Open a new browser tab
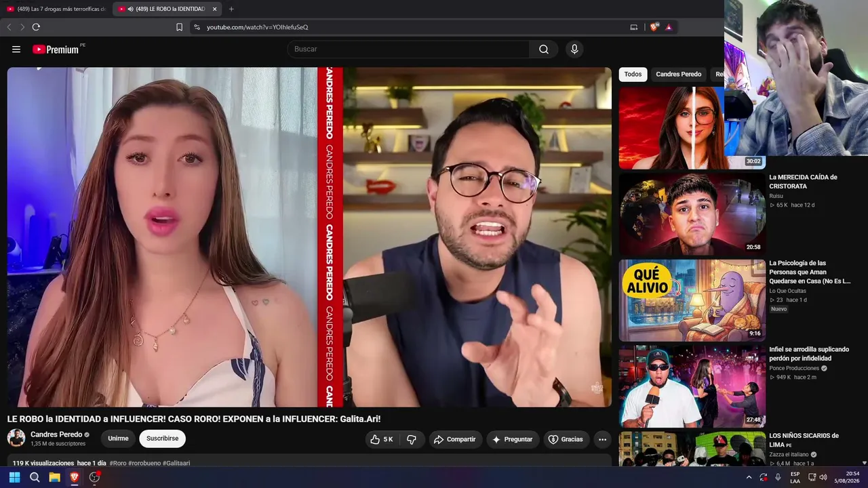 [x=231, y=9]
